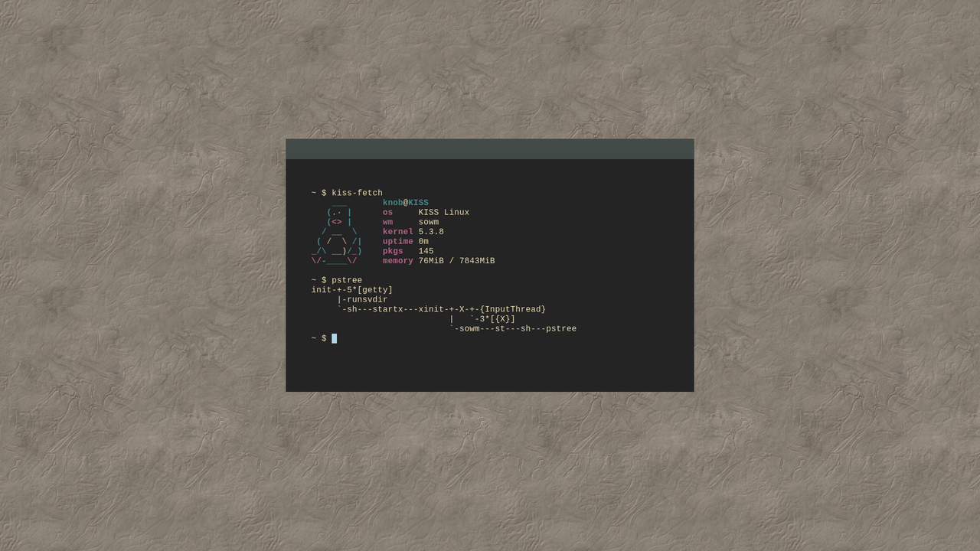Click the 'kernel' label
This screenshot has width=980, height=551.
(x=398, y=232)
